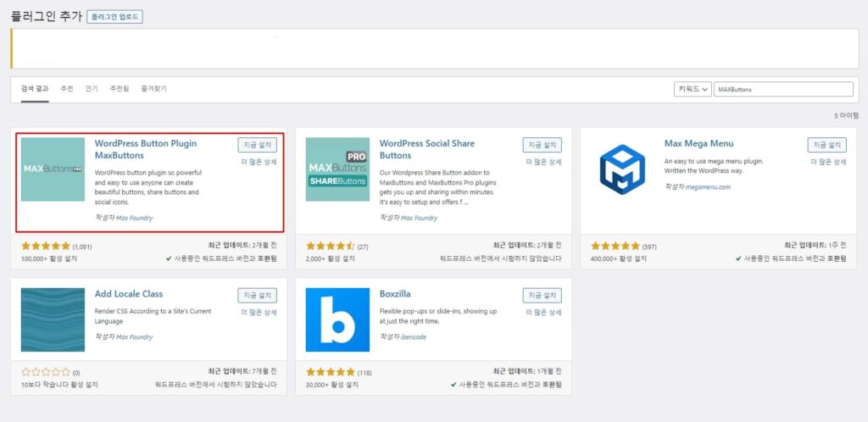Click author ibericode link
The width and height of the screenshot is (868, 422).
pos(414,336)
